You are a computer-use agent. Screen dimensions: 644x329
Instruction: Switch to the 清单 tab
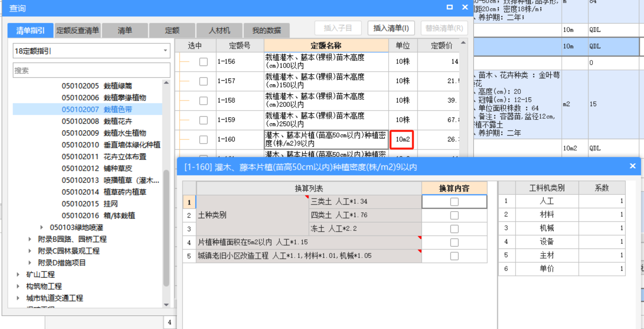click(x=125, y=30)
